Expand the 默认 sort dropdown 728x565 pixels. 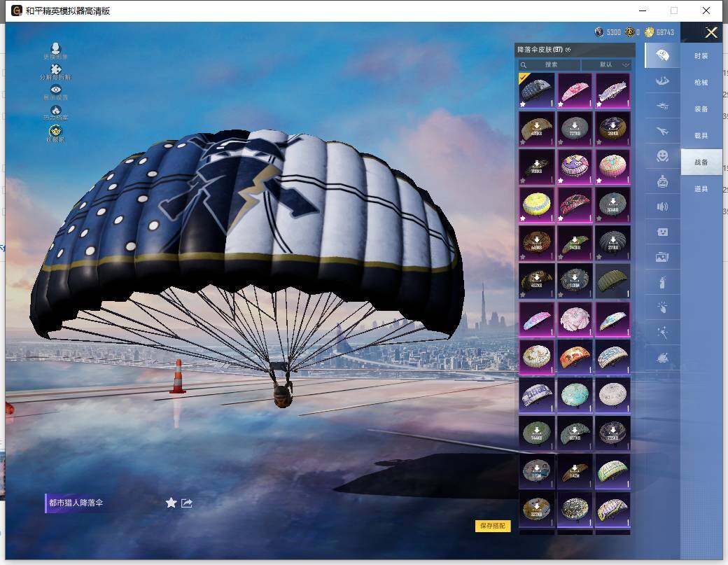click(606, 64)
